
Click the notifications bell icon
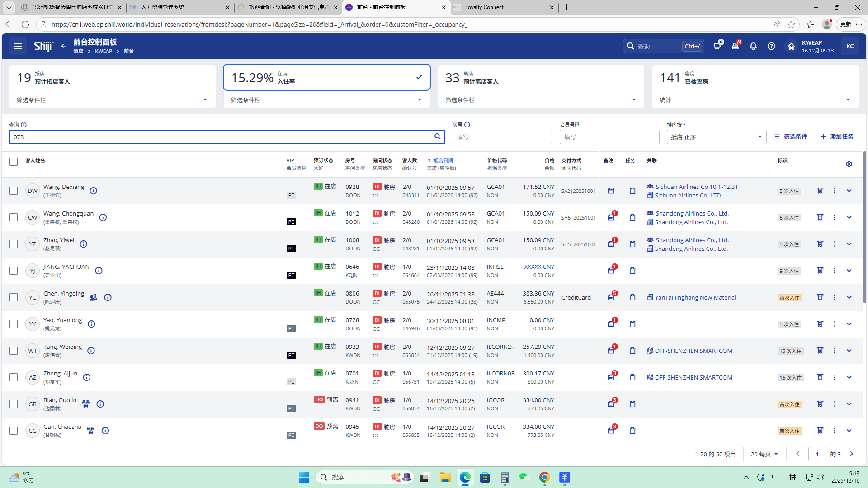(753, 46)
